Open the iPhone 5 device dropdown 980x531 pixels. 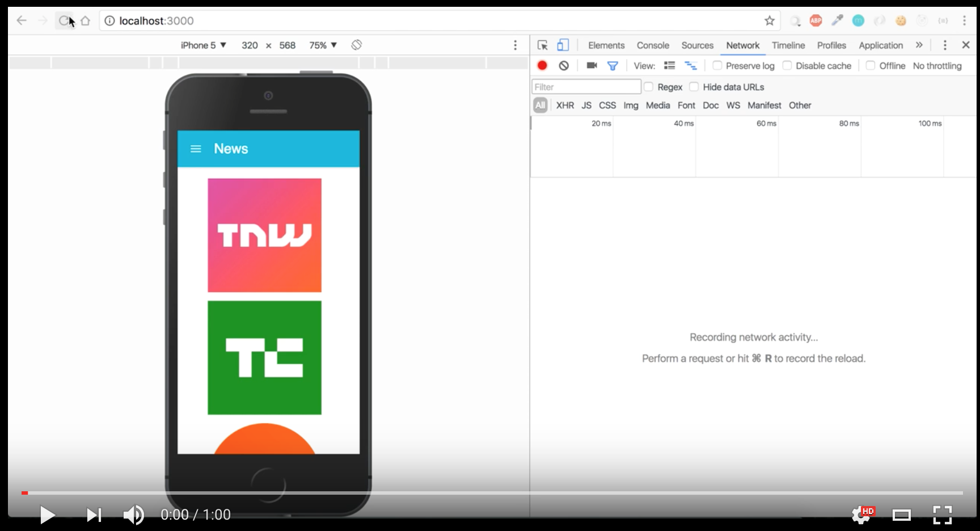203,45
